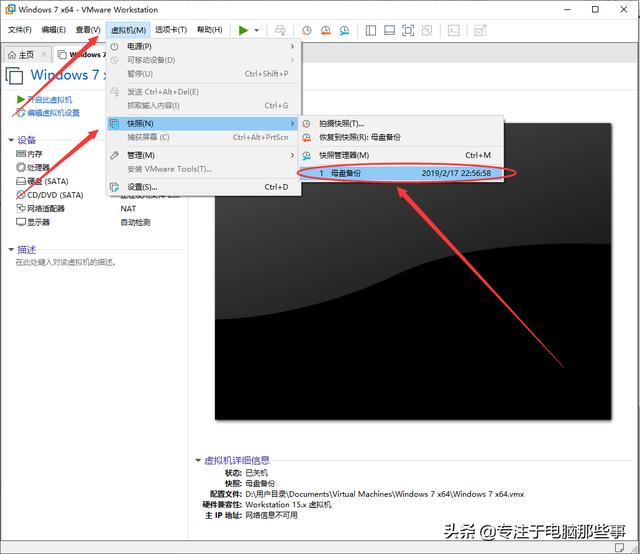Click the wrench icon beside 管理(M)
Screen dimensions: 640x554
(115, 155)
